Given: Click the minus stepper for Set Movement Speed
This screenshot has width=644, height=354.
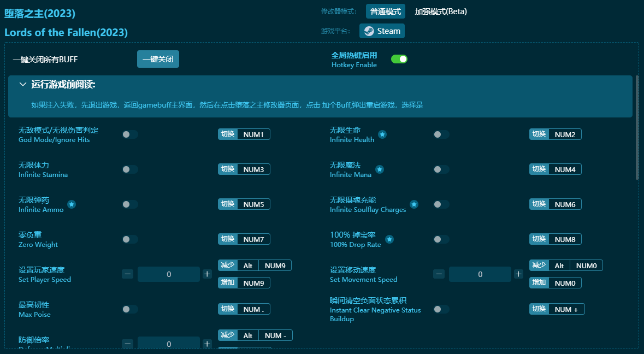Looking at the screenshot, I should (x=439, y=274).
